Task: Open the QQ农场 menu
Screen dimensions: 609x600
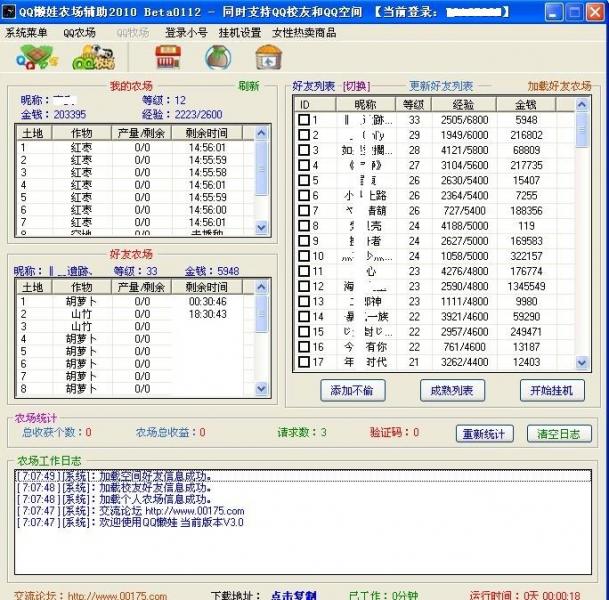Action: 79,33
